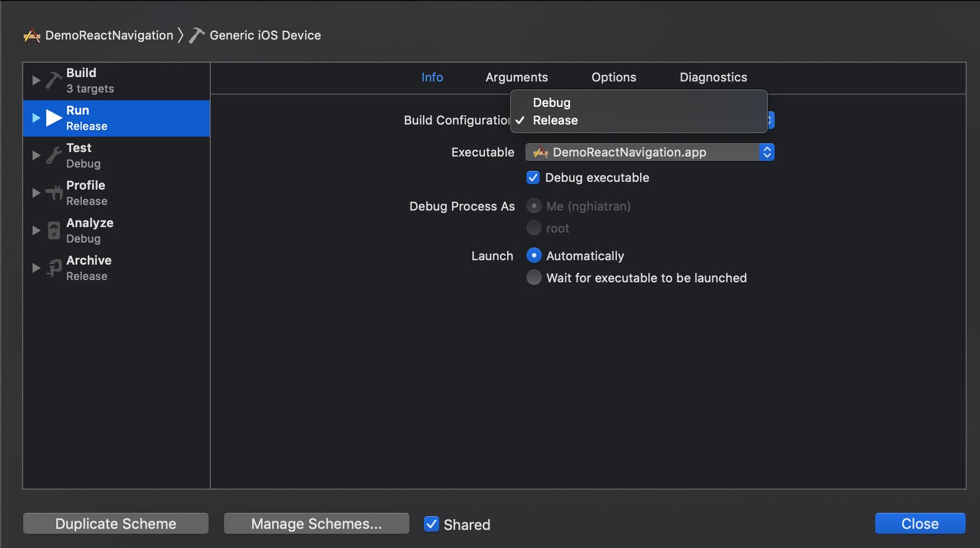Open the Executable dropdown menu

pyautogui.click(x=649, y=153)
